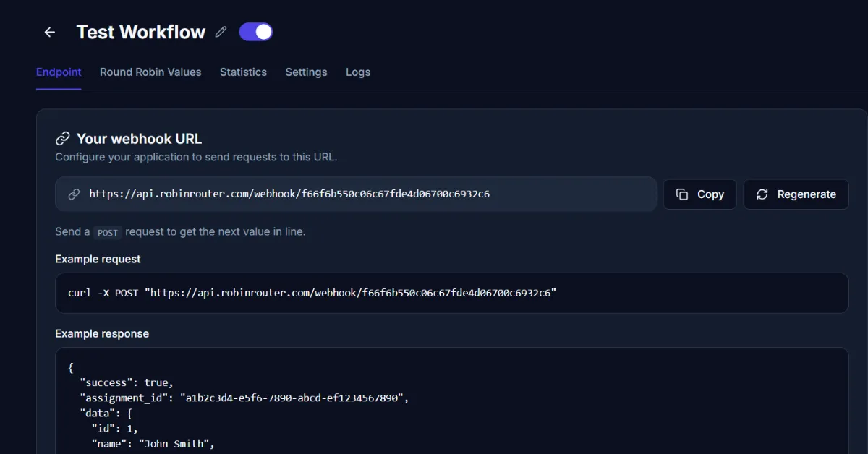Click the curl command in Example request
This screenshot has width=868, height=454.
point(311,292)
